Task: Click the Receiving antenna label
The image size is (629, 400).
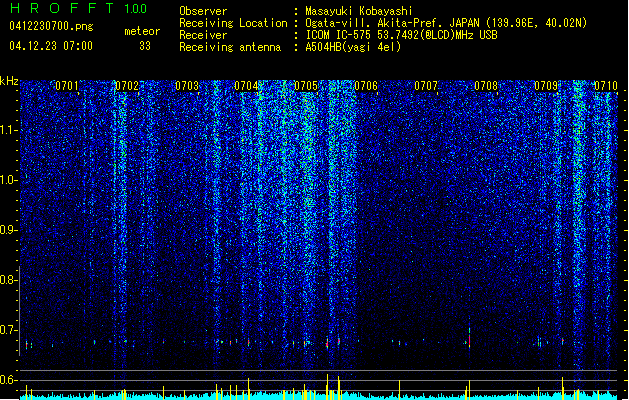Action: pos(230,47)
